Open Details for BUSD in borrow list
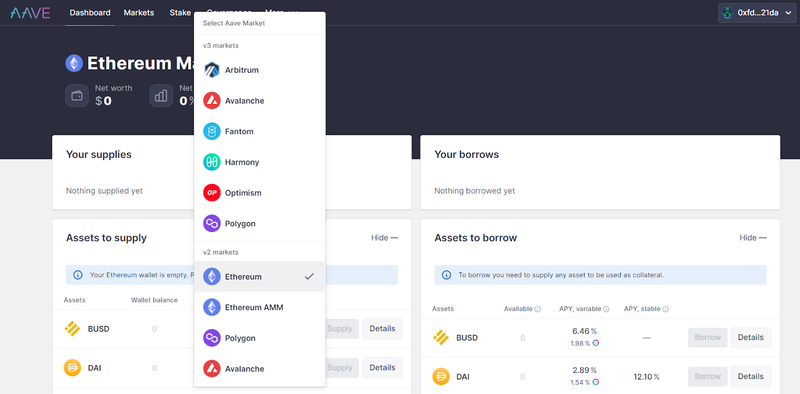 pyautogui.click(x=751, y=337)
